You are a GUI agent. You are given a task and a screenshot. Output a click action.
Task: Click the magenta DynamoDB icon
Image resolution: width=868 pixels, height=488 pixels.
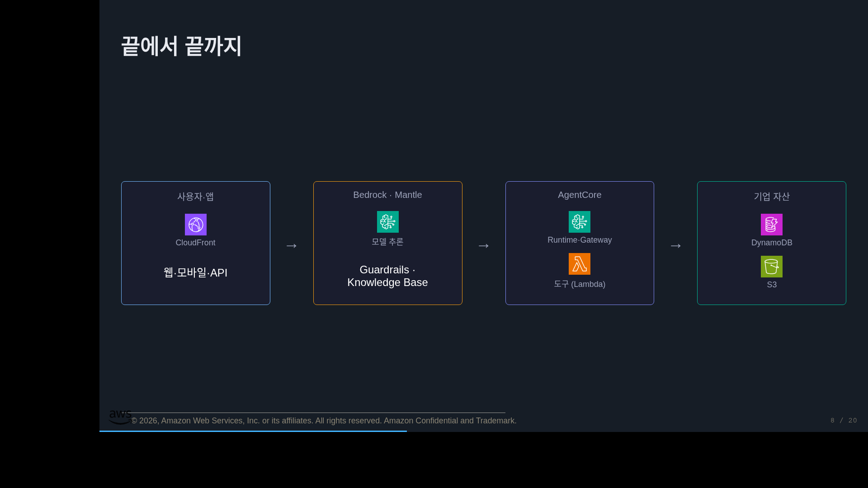772,225
